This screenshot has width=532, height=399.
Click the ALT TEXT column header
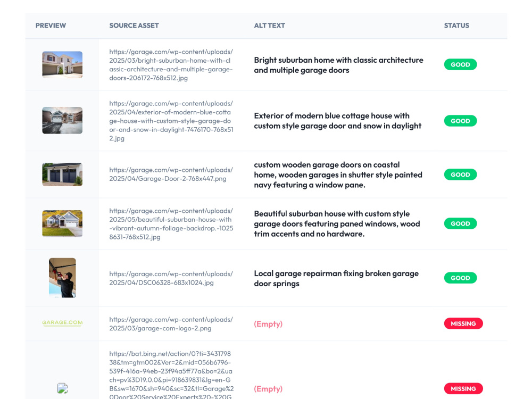[x=269, y=26]
